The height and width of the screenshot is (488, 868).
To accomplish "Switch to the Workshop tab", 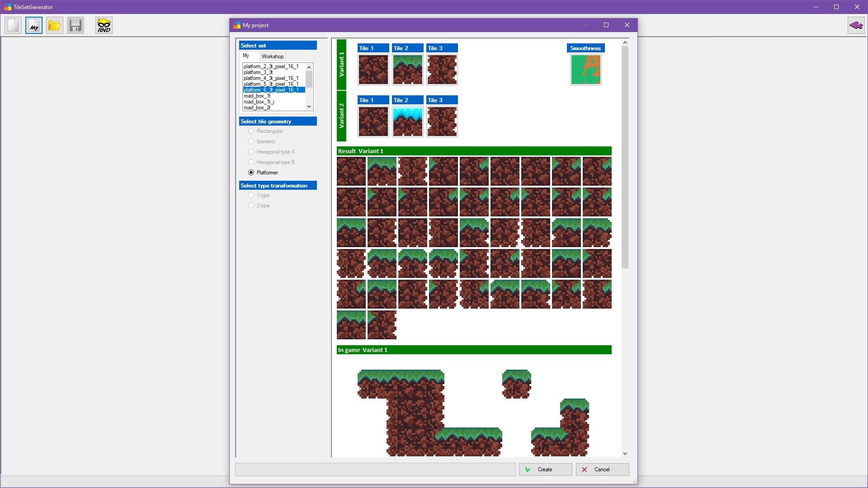I will click(272, 56).
